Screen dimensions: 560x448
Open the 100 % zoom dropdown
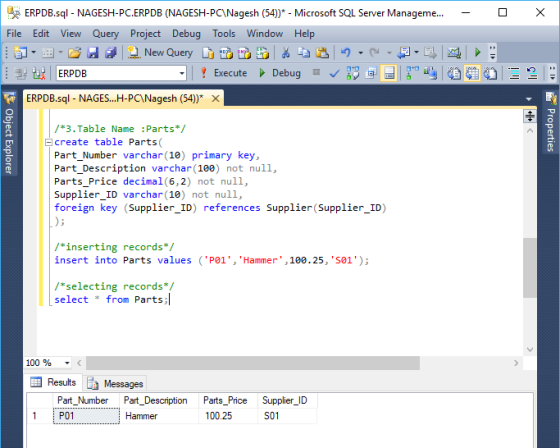coord(67,363)
